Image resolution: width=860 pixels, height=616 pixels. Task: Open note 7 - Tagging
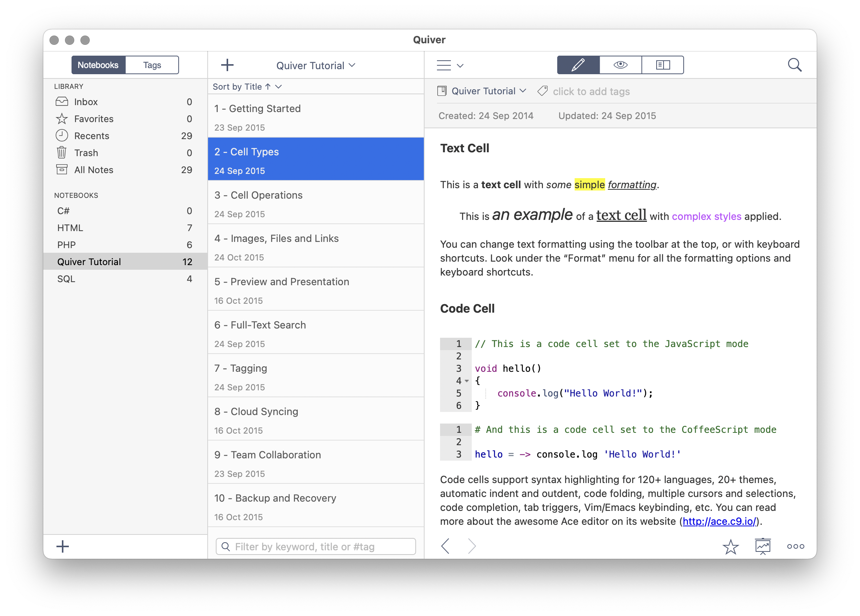point(316,375)
